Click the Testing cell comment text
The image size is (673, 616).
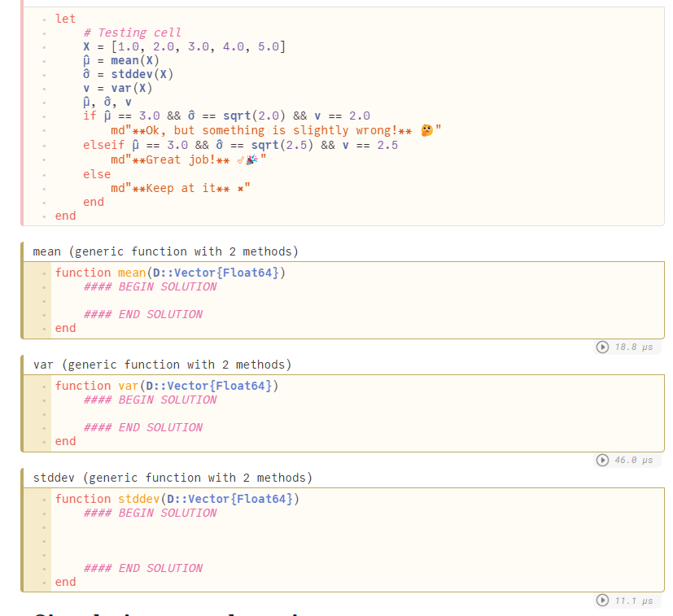[130, 33]
